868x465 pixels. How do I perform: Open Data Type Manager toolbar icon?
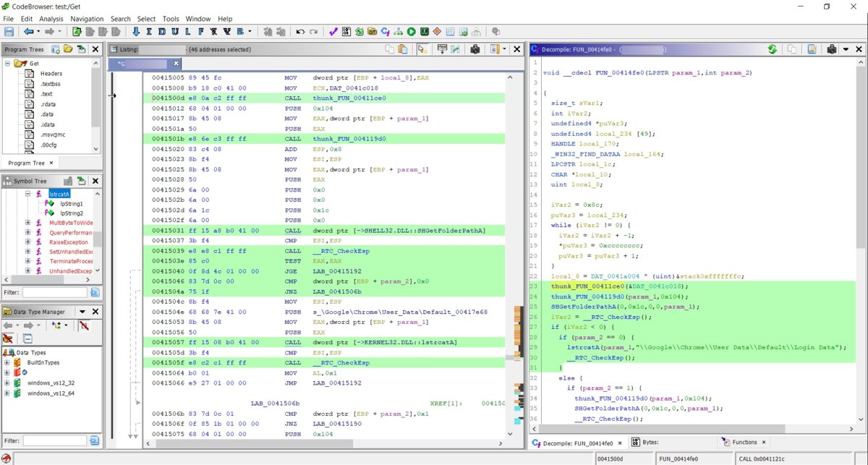pos(372,32)
